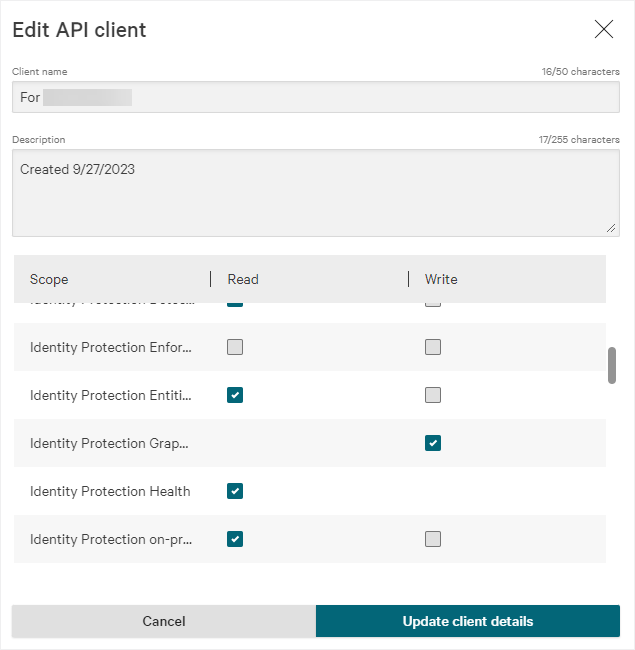
Task: Enable Write for Identity Protection Enforcement
Action: click(x=433, y=347)
